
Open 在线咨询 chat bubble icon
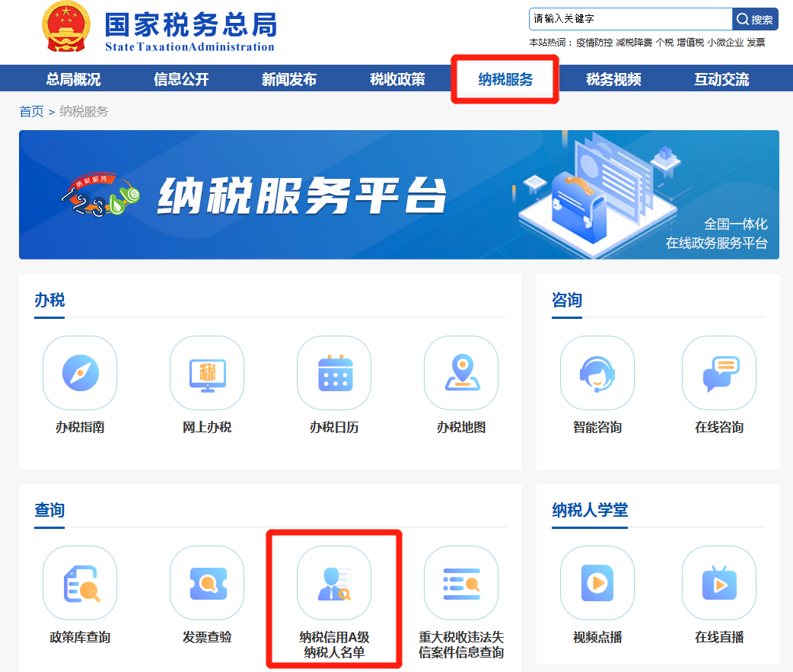[719, 373]
